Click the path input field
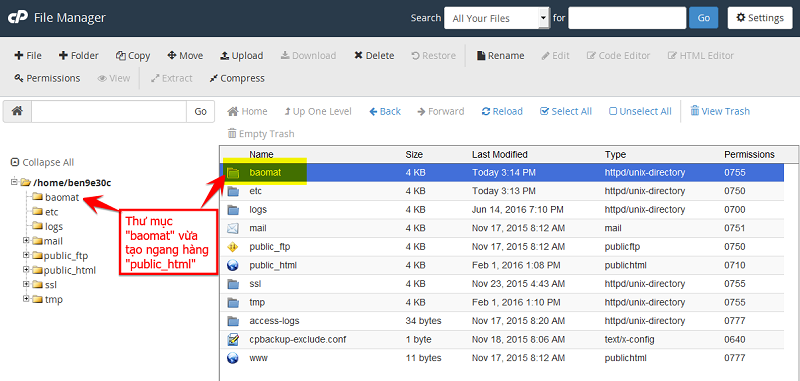The image size is (800, 381). 109,111
